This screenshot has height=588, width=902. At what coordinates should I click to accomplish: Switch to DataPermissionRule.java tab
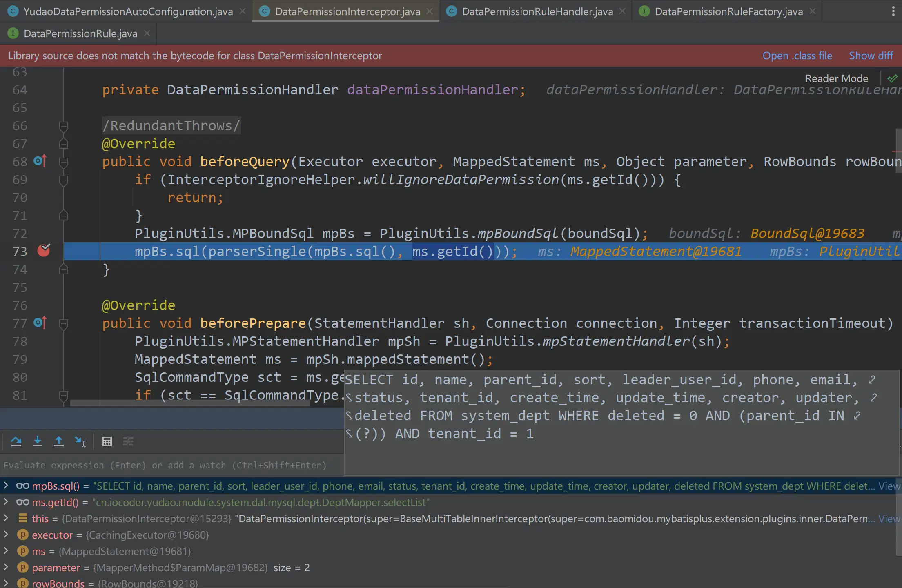(80, 33)
